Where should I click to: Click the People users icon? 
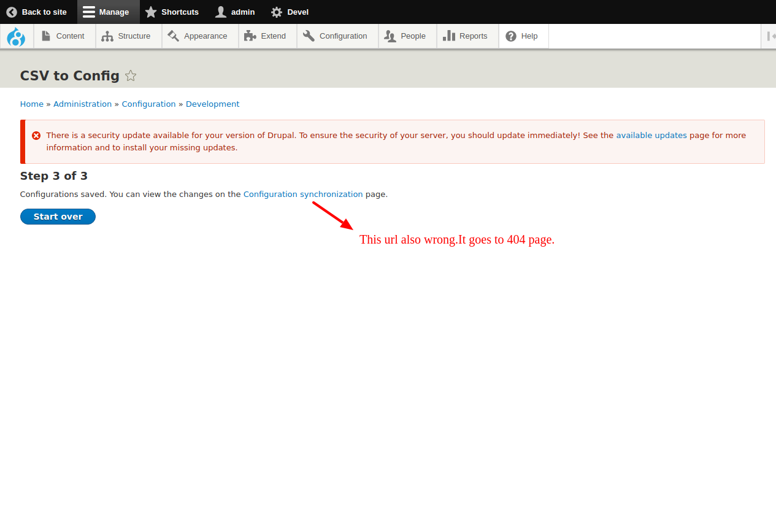coord(390,36)
